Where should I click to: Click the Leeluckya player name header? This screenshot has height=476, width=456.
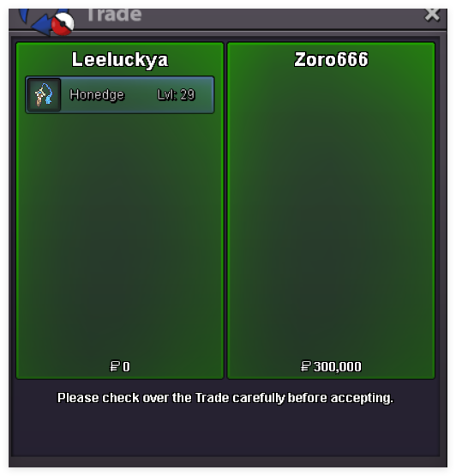(x=120, y=59)
